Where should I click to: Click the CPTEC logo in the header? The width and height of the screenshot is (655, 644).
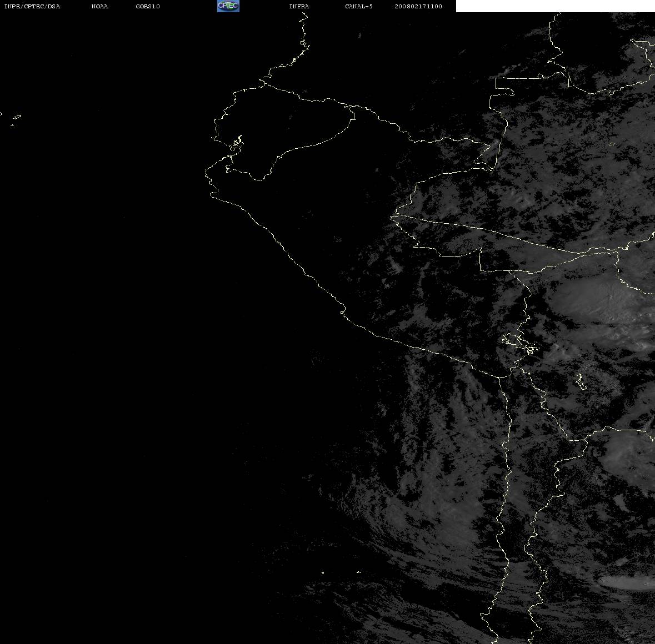coord(228,6)
